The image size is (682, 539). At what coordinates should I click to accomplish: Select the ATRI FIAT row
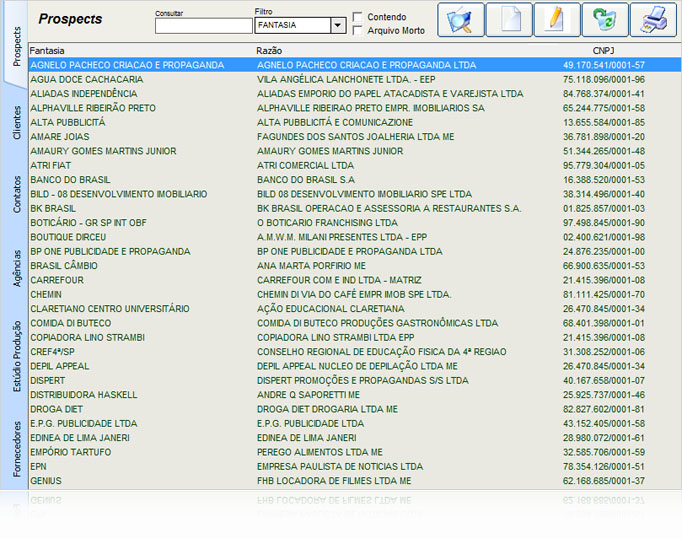[x=354, y=166]
